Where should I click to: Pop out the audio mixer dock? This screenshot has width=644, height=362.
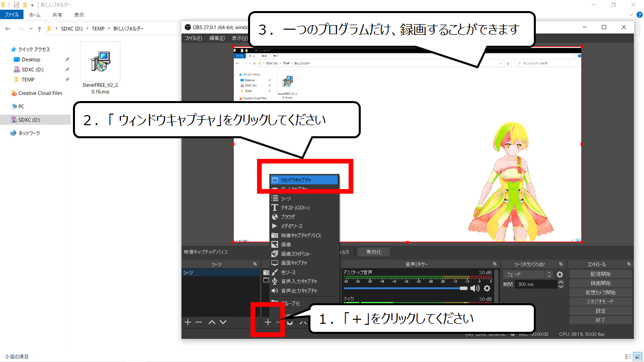[x=496, y=264]
